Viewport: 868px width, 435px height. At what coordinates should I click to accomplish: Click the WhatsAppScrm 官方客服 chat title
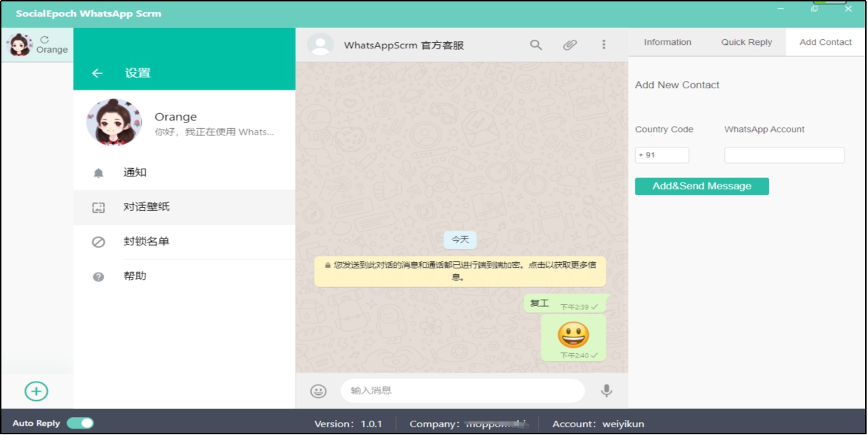(x=404, y=46)
